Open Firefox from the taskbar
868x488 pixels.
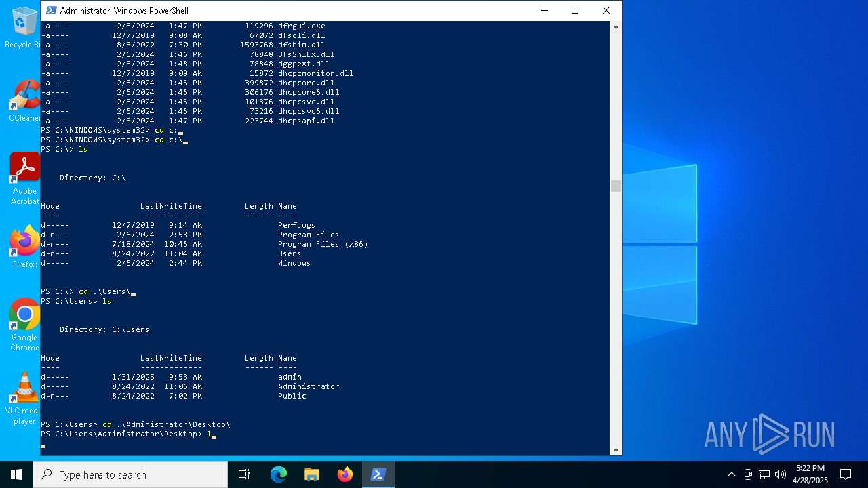point(345,474)
